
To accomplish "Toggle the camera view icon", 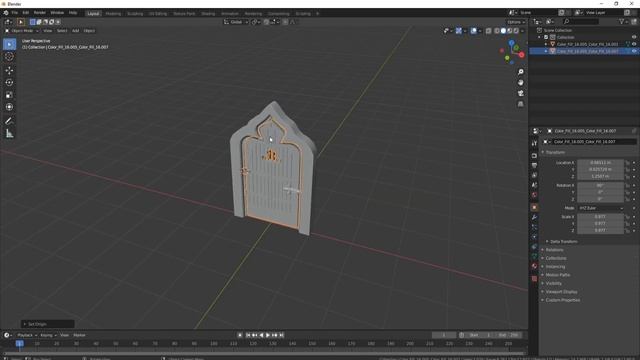I will (x=520, y=93).
